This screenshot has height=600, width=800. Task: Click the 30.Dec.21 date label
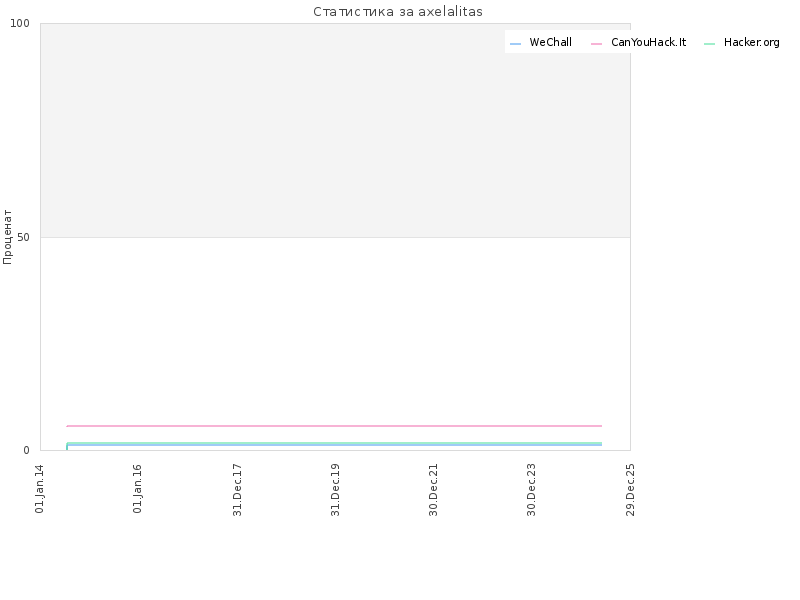(434, 490)
